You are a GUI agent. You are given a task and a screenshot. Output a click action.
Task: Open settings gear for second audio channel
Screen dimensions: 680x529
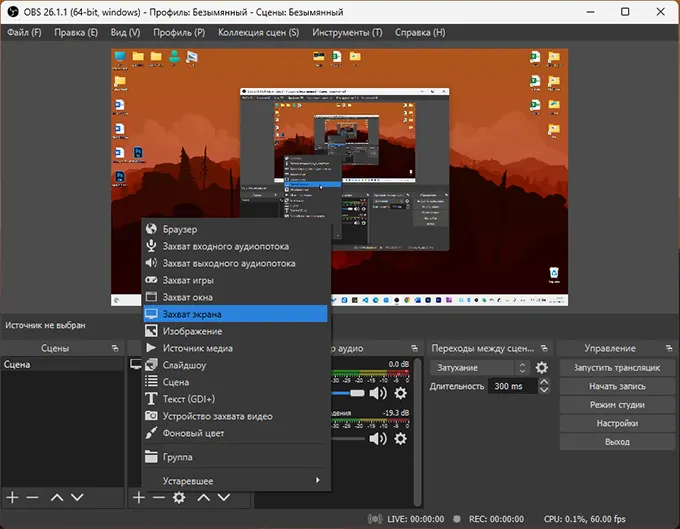click(x=401, y=438)
